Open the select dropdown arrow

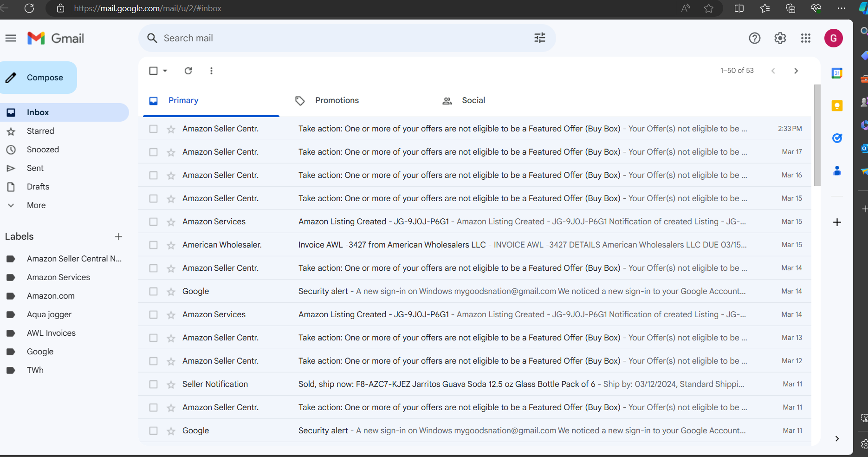click(165, 71)
